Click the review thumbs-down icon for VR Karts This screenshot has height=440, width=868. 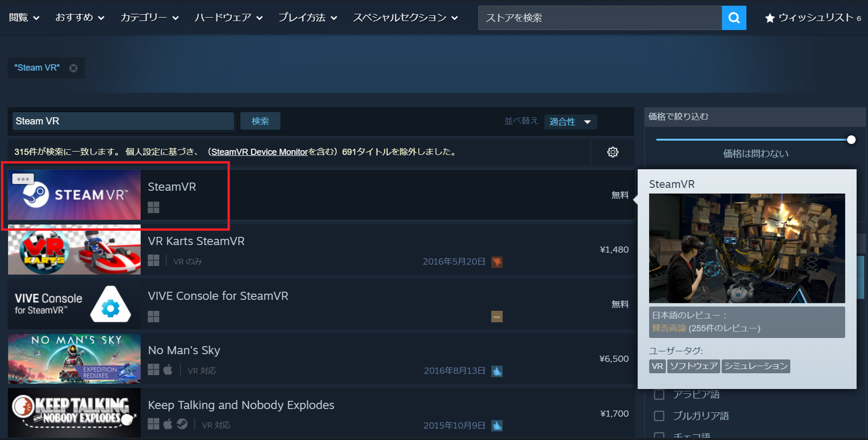(x=497, y=262)
